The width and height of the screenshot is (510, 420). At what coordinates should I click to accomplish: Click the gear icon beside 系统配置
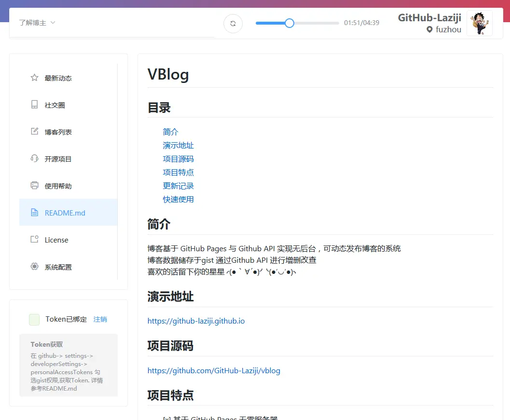point(34,267)
